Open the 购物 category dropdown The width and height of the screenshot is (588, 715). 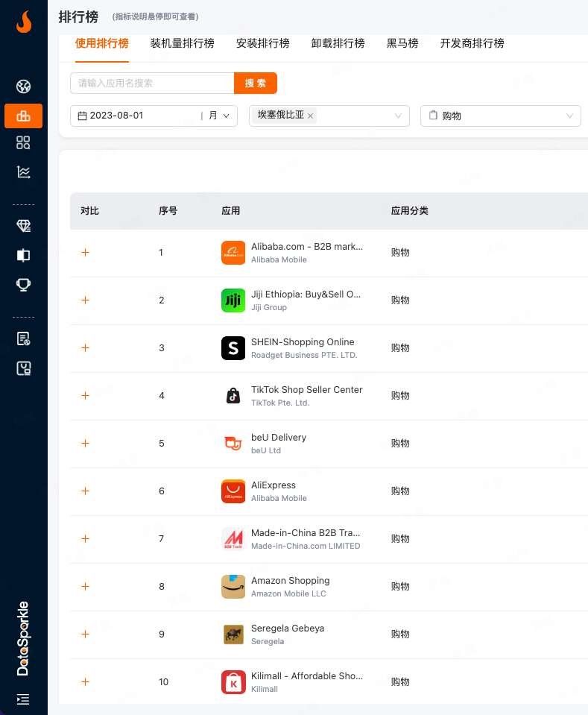pyautogui.click(x=501, y=116)
